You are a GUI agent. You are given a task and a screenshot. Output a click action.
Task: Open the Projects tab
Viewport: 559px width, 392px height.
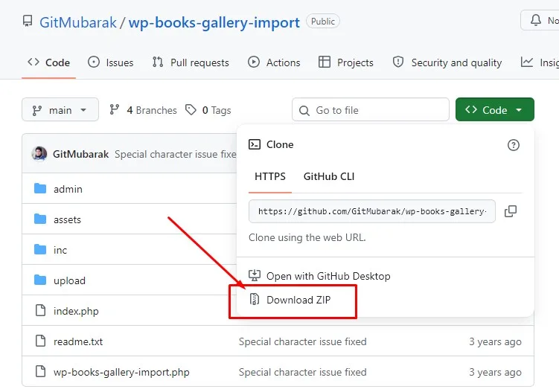coord(345,62)
